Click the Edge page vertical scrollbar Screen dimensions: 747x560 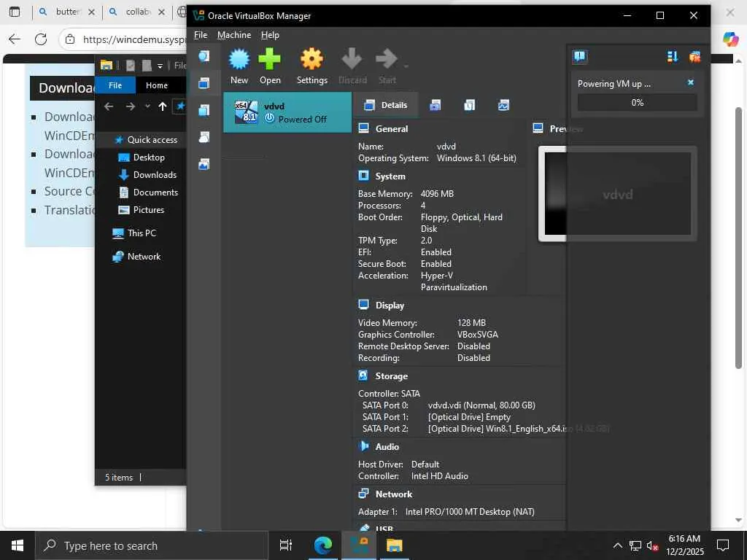click(738, 238)
